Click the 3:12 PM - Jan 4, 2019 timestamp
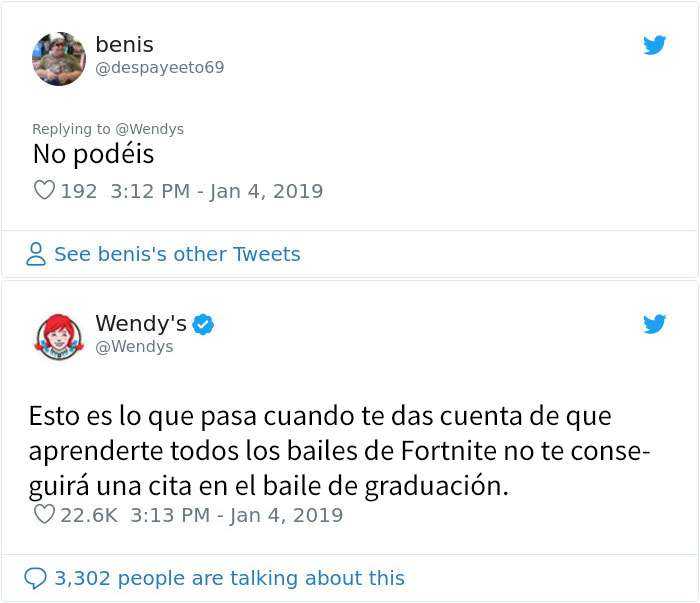 (x=216, y=191)
